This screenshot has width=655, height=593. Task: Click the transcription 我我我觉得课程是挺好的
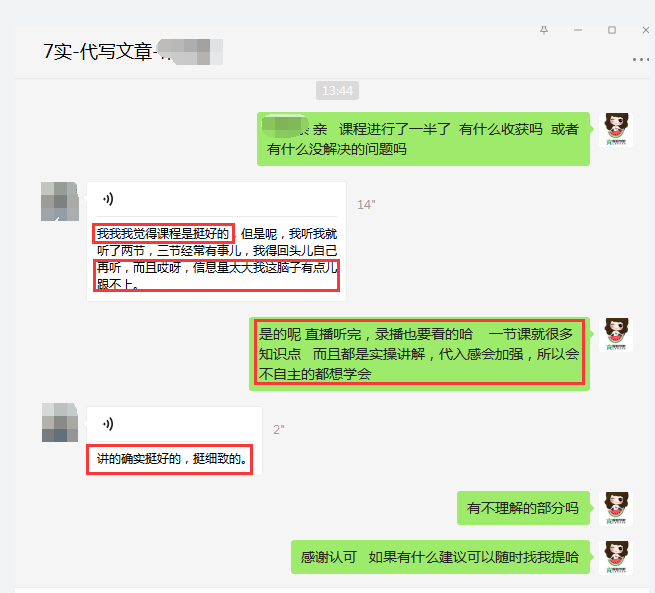point(163,233)
